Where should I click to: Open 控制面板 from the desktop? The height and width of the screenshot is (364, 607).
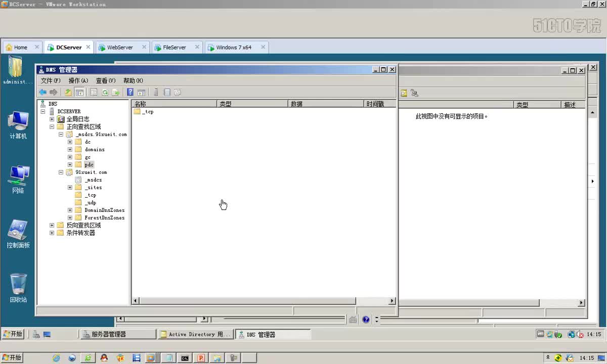click(x=18, y=234)
